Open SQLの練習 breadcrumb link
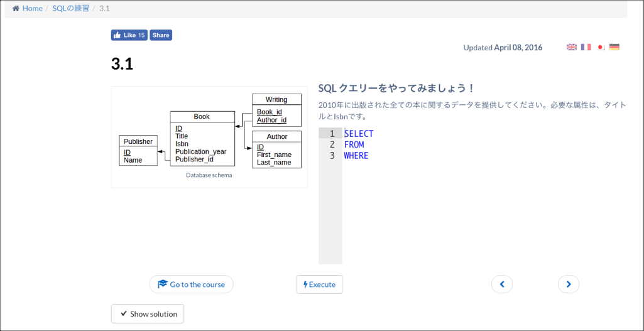644x331 pixels. 70,8
